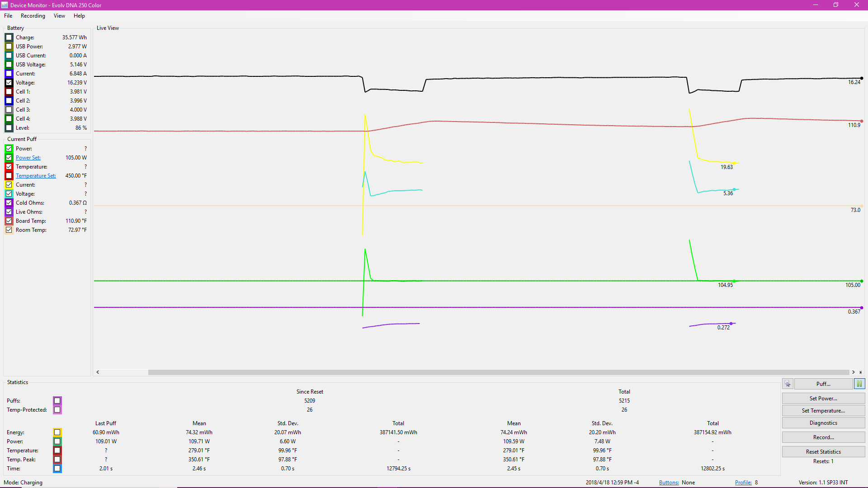Click the cursor selection icon left of Puff
This screenshot has width=868, height=488.
(788, 384)
